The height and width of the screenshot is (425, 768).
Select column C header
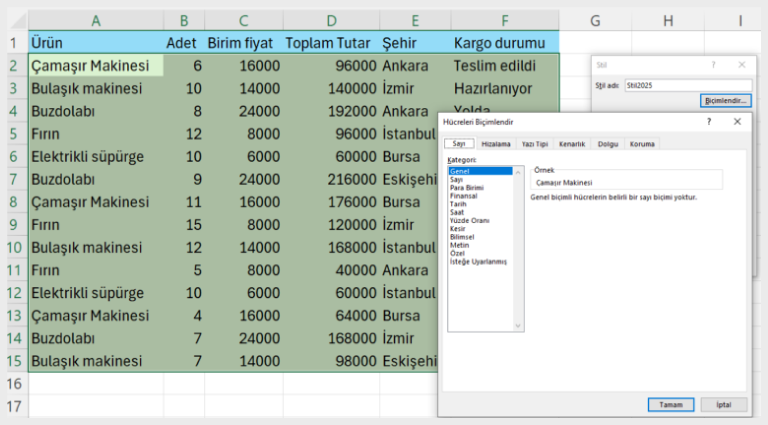click(243, 21)
